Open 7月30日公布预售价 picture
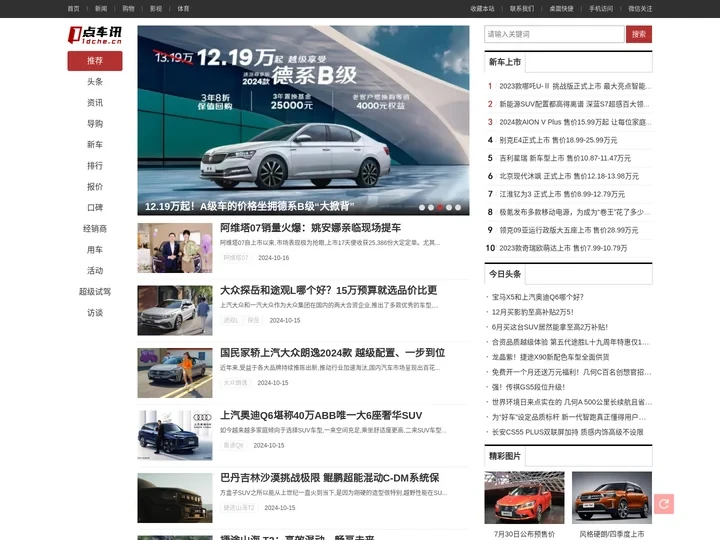Screen dimensions: 720x540 click(x=524, y=497)
